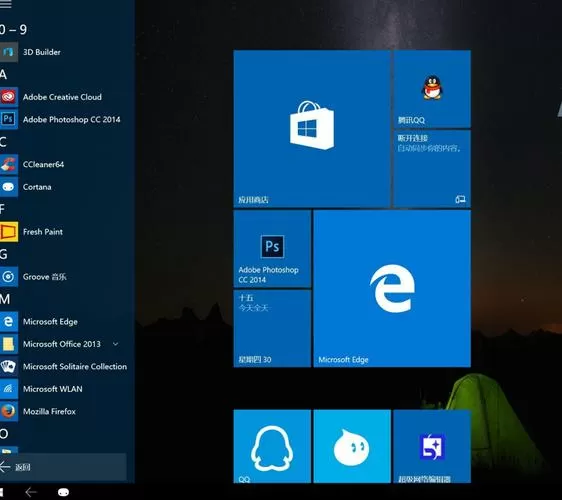Jump using the 0 – 9 section header

(x=14, y=29)
